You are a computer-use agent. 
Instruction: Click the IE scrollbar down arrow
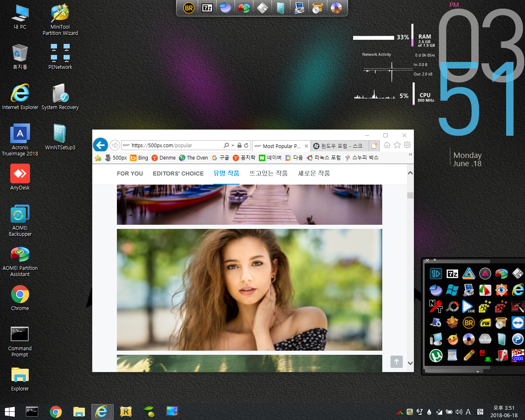point(410,363)
